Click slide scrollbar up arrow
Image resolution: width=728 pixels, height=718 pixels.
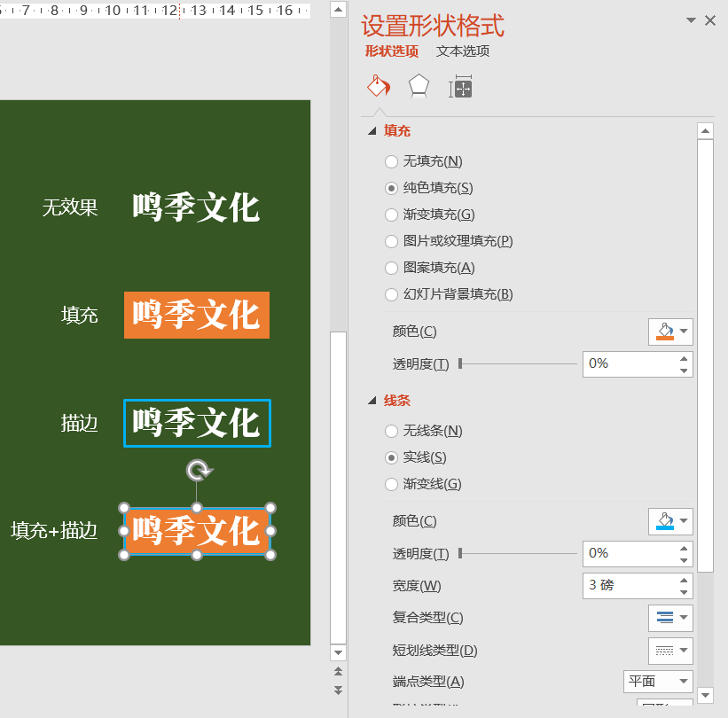[339, 9]
